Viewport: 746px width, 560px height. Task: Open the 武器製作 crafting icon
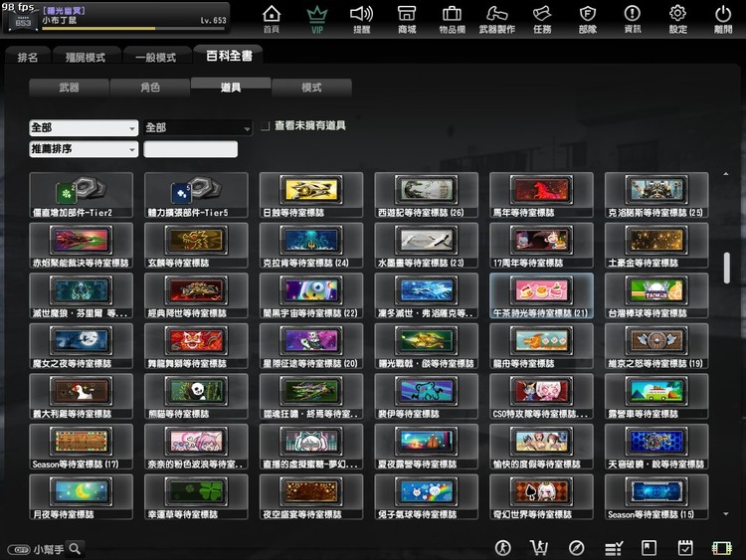pos(496,19)
